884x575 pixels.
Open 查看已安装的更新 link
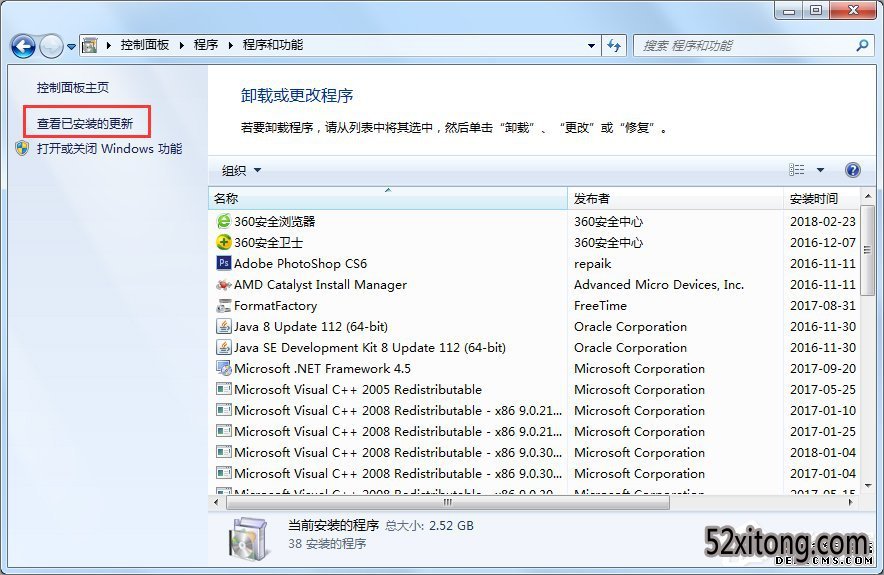(85, 123)
